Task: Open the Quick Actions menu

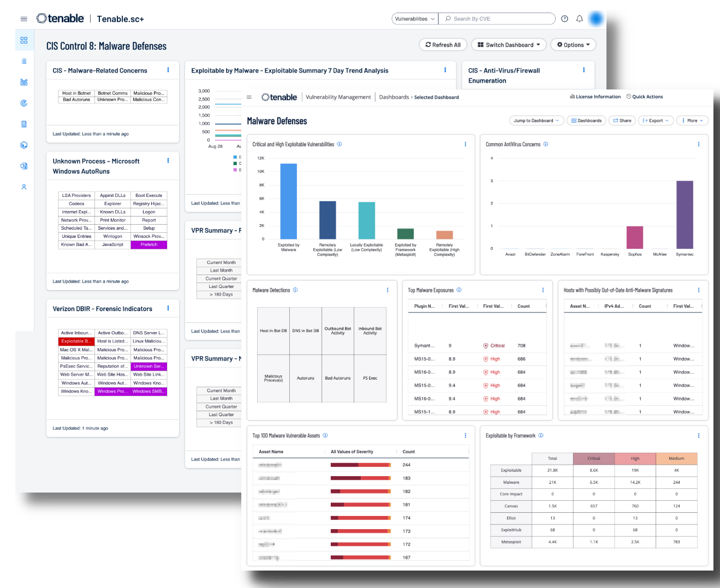Action: click(645, 97)
